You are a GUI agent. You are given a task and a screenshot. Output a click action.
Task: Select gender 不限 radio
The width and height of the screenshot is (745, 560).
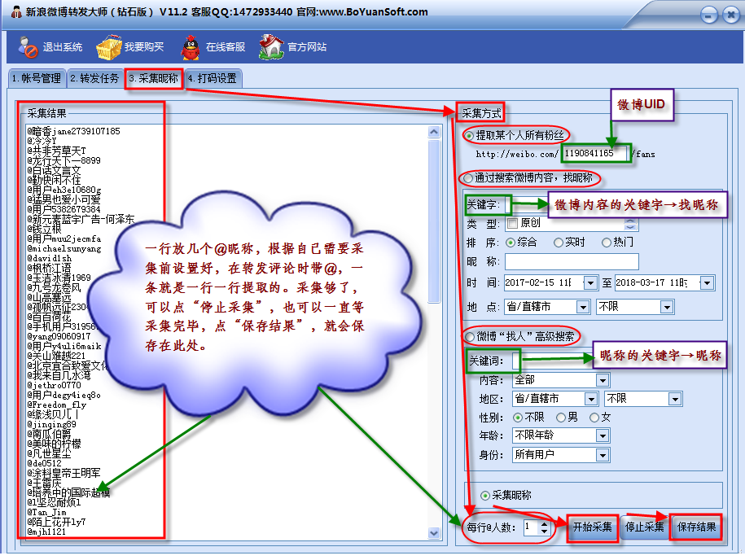pos(518,418)
